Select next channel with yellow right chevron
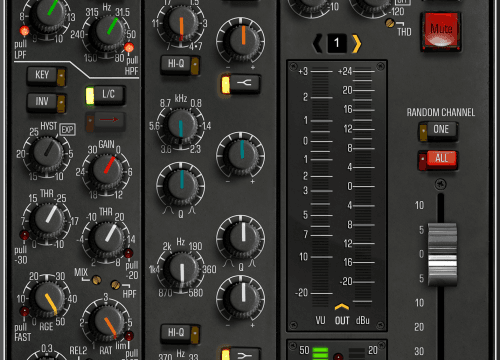Viewport: 500px width, 360px height. tap(357, 43)
